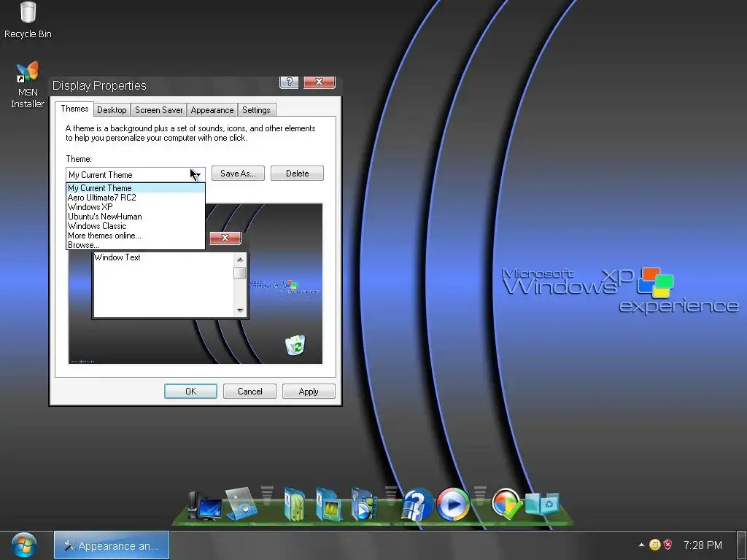Close the Display Properties dialog
Viewport: 747px width, 560px height.
(x=320, y=82)
